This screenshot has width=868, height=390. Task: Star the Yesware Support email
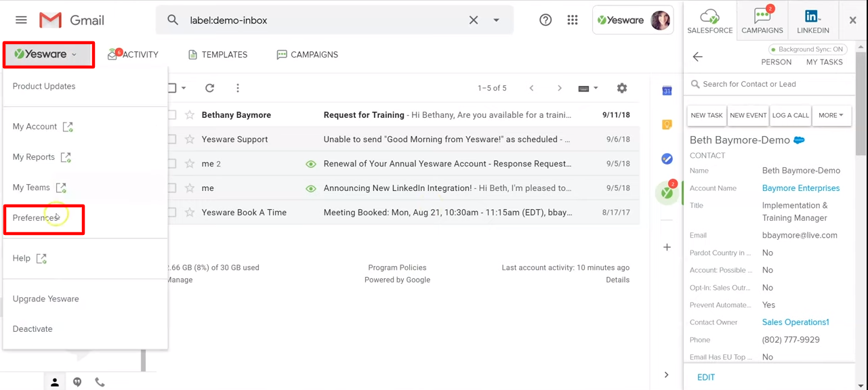[x=190, y=139]
